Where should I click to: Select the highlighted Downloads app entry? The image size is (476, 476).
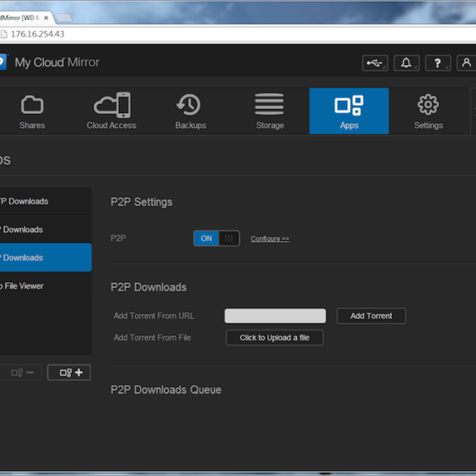pyautogui.click(x=46, y=257)
